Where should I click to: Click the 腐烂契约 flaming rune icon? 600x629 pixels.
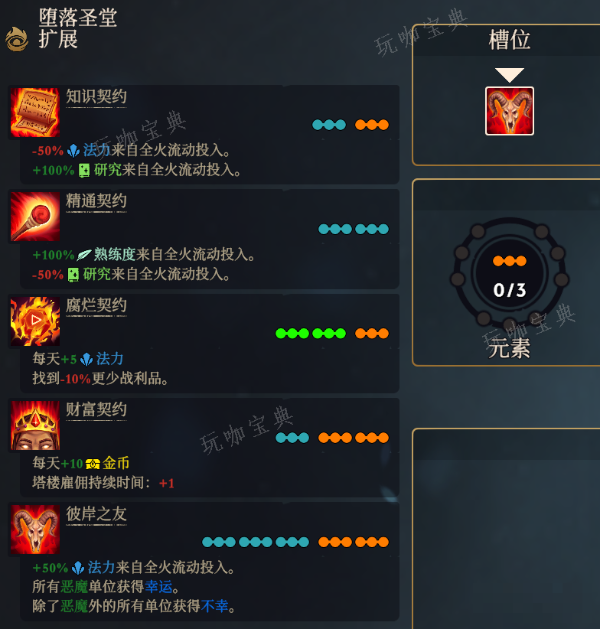tap(35, 321)
